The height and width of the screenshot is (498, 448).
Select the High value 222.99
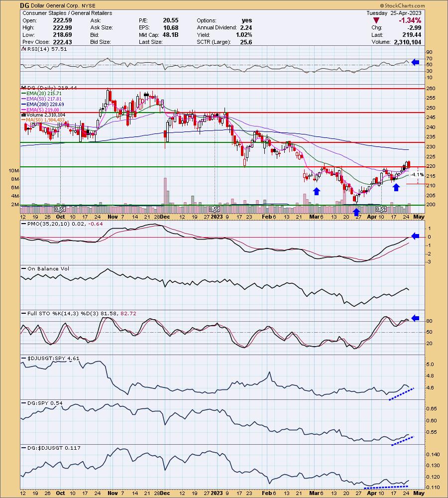click(62, 27)
